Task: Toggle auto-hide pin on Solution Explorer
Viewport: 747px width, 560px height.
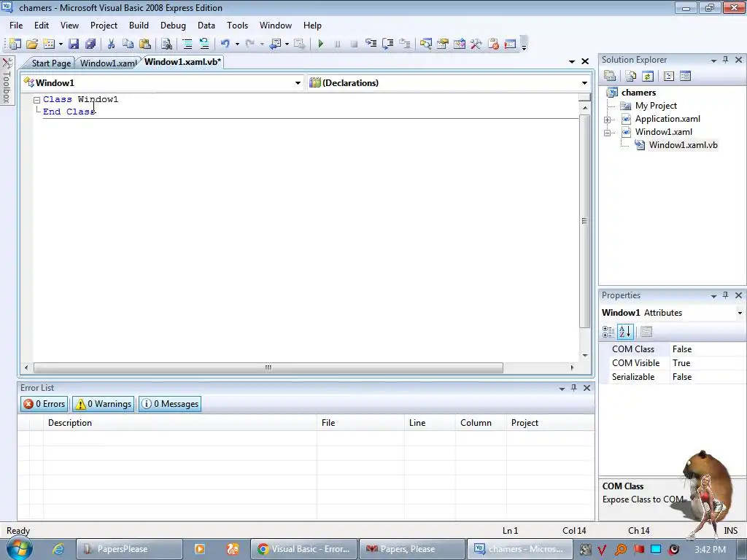Action: point(726,60)
